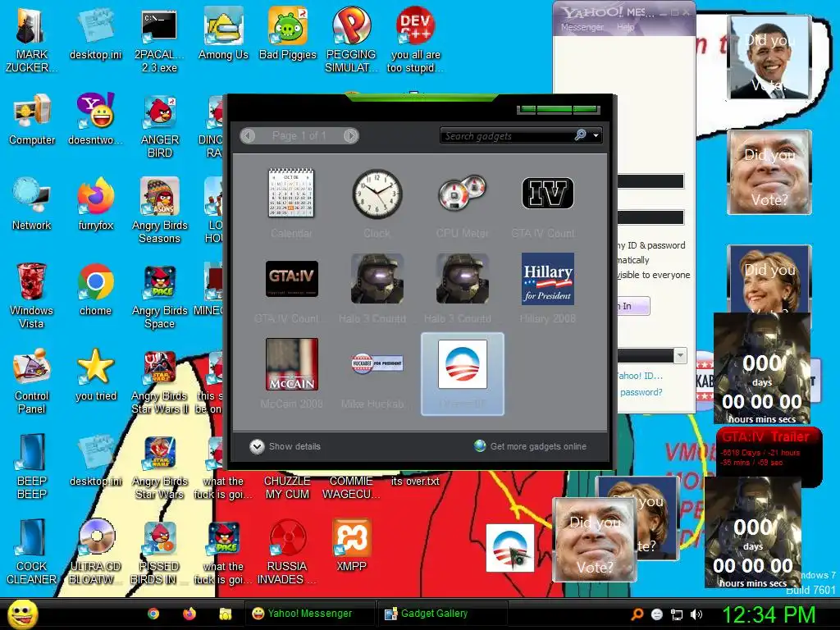Open the Computer desktop icon
Screen dimensions: 840x630
pyautogui.click(x=32, y=120)
